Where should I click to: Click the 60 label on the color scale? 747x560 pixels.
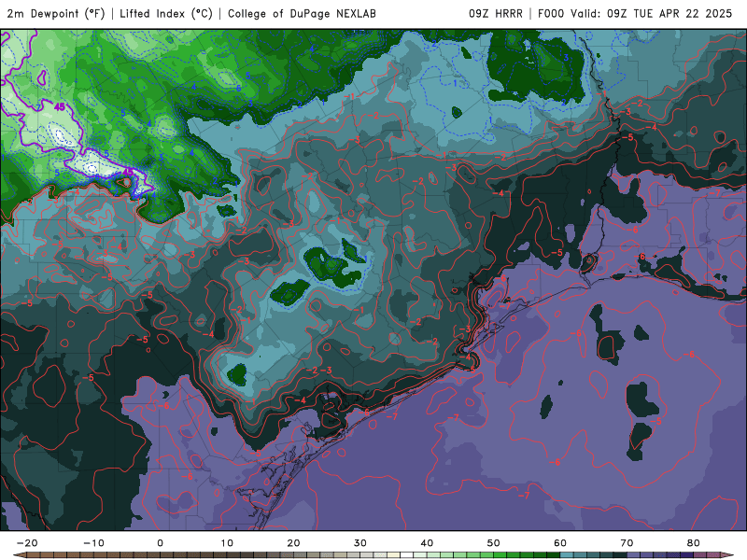pyautogui.click(x=560, y=543)
